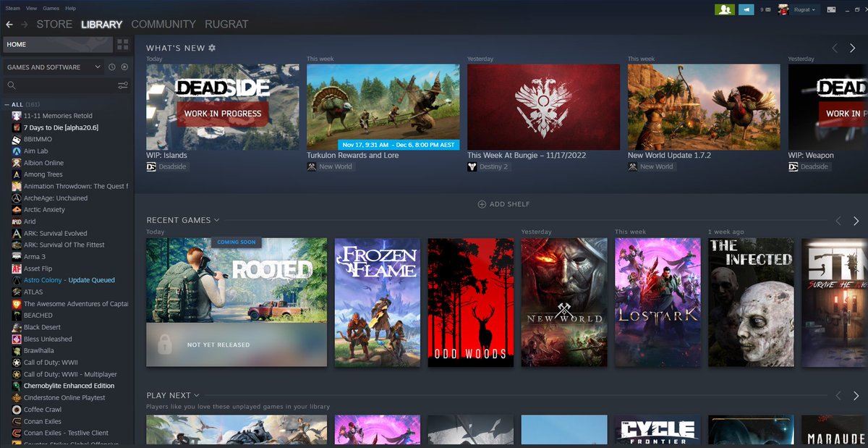Expand Games and Software filter dropdown

pos(54,67)
